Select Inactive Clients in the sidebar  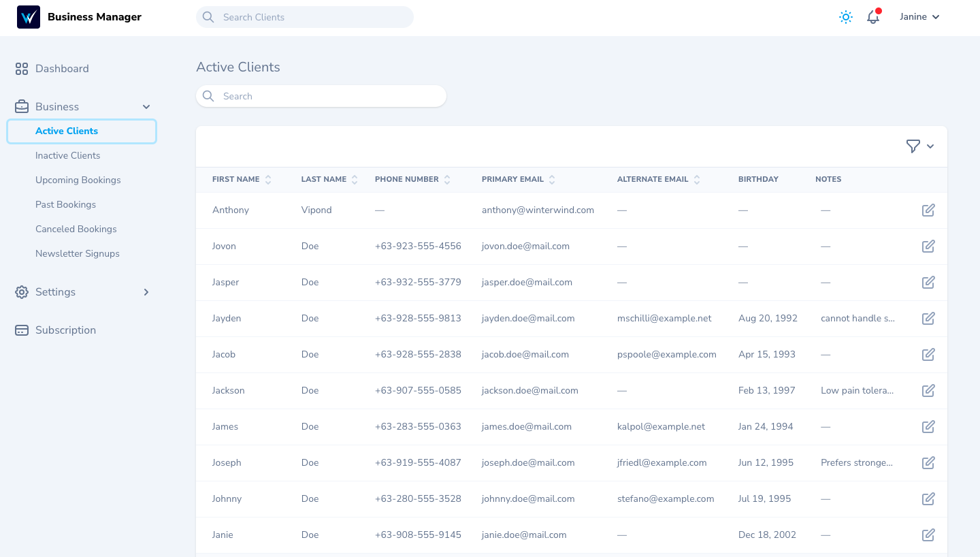[x=67, y=155]
